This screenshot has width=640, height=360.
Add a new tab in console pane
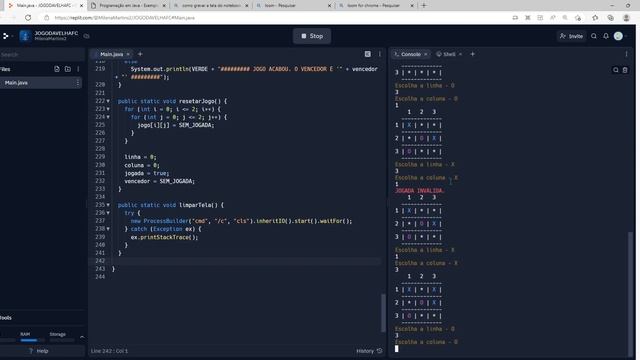(x=473, y=54)
